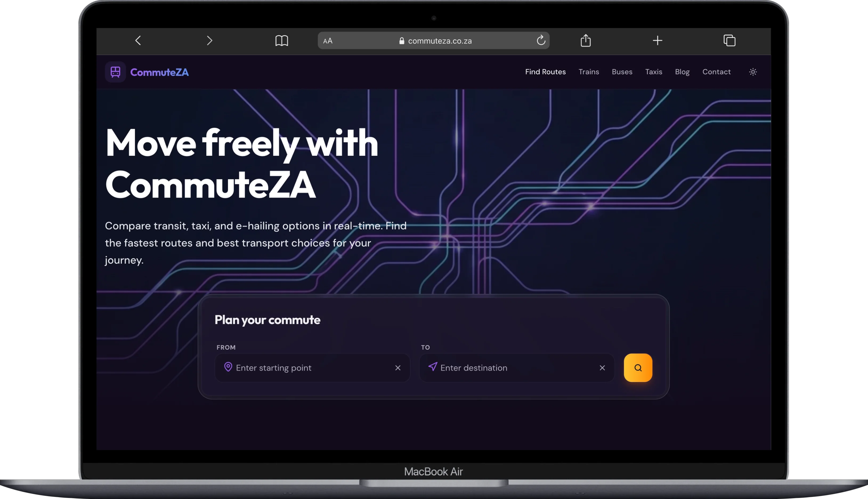The height and width of the screenshot is (499, 868).
Task: Open the AA reader text options
Action: pos(328,41)
